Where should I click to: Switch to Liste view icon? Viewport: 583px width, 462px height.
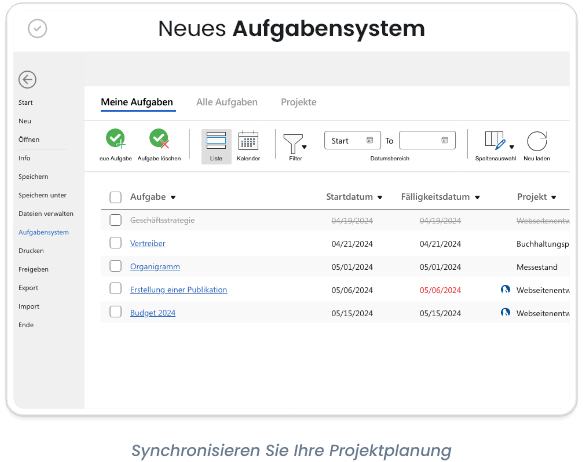pyautogui.click(x=216, y=140)
